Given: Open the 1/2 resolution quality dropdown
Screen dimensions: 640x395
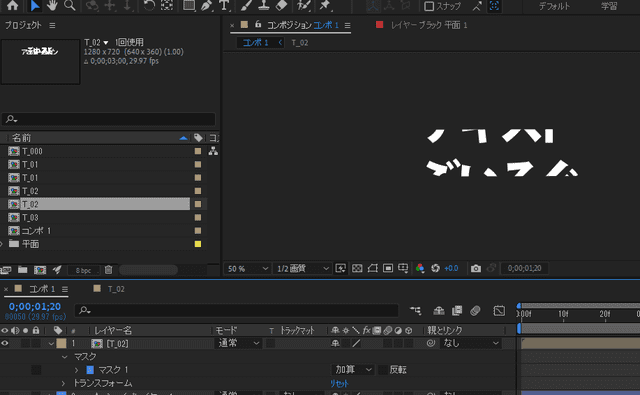Looking at the screenshot, I should pyautogui.click(x=302, y=269).
